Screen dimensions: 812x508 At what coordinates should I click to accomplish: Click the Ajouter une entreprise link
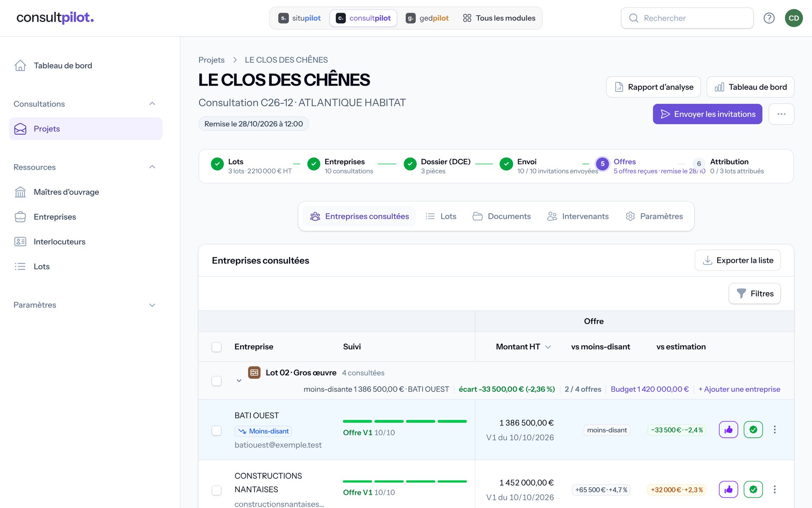click(x=739, y=389)
